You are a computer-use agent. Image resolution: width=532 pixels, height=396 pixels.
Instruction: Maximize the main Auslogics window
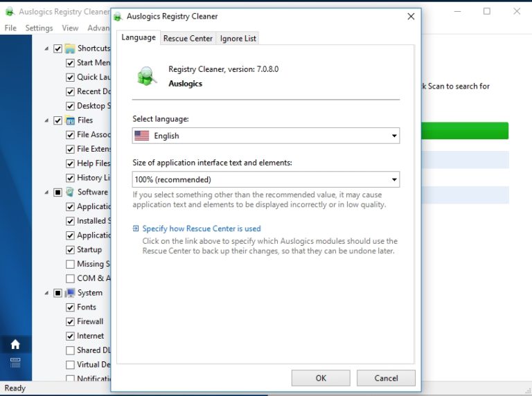point(487,11)
